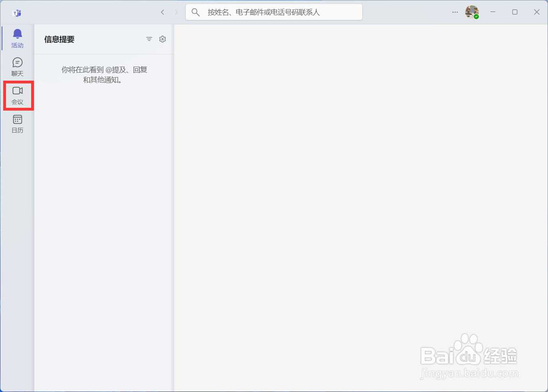Click the forward navigation chevron
Image resolution: width=548 pixels, height=392 pixels.
[x=176, y=12]
